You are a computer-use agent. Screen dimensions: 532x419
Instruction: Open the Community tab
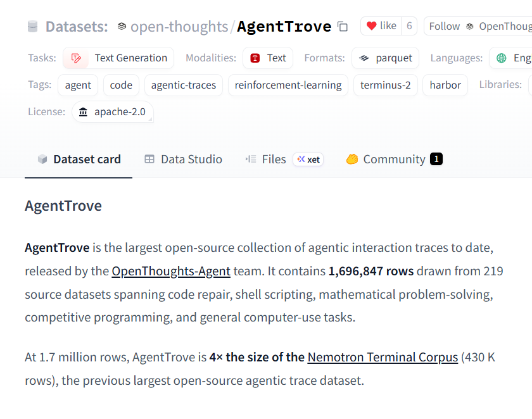[394, 159]
